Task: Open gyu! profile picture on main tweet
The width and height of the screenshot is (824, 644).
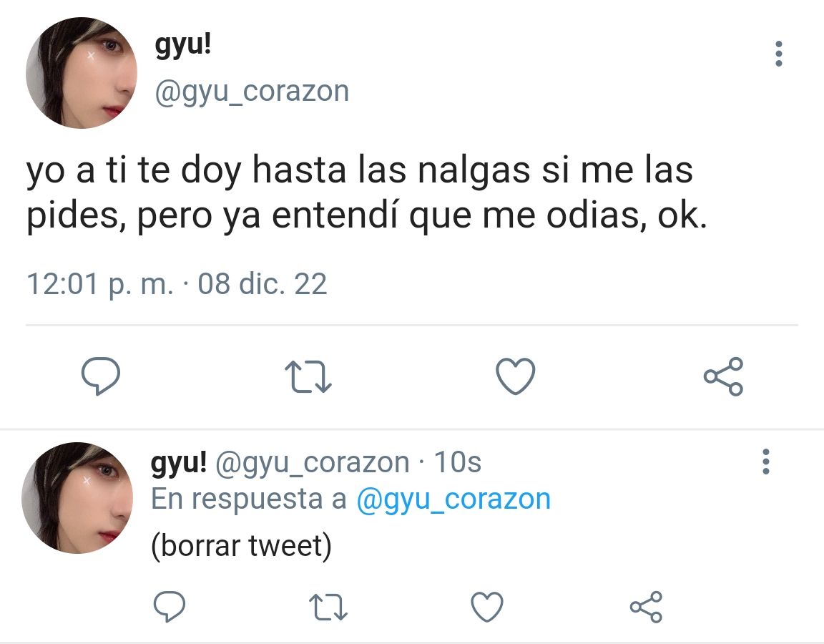Action: [x=82, y=72]
